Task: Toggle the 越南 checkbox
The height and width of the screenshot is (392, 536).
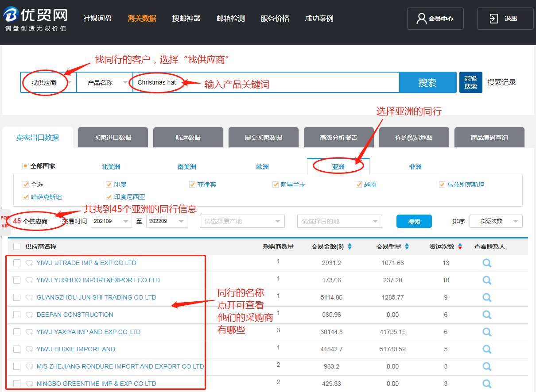Action: pos(359,184)
